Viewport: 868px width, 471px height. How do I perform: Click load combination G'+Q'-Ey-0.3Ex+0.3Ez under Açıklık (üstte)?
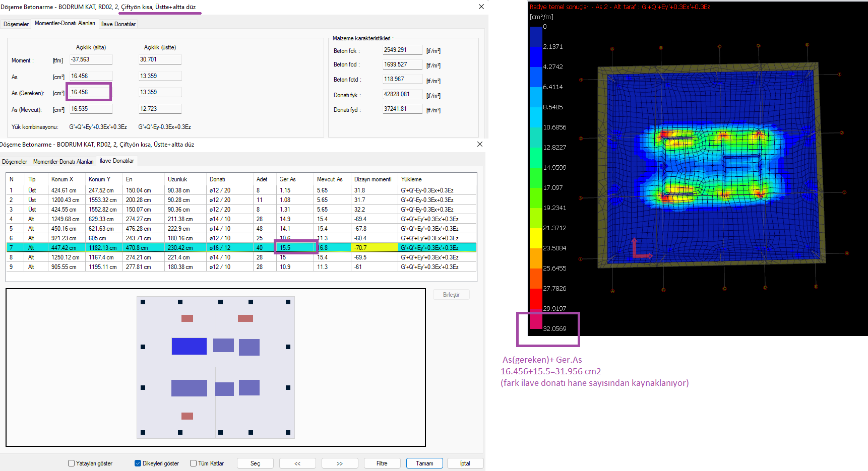tap(164, 127)
